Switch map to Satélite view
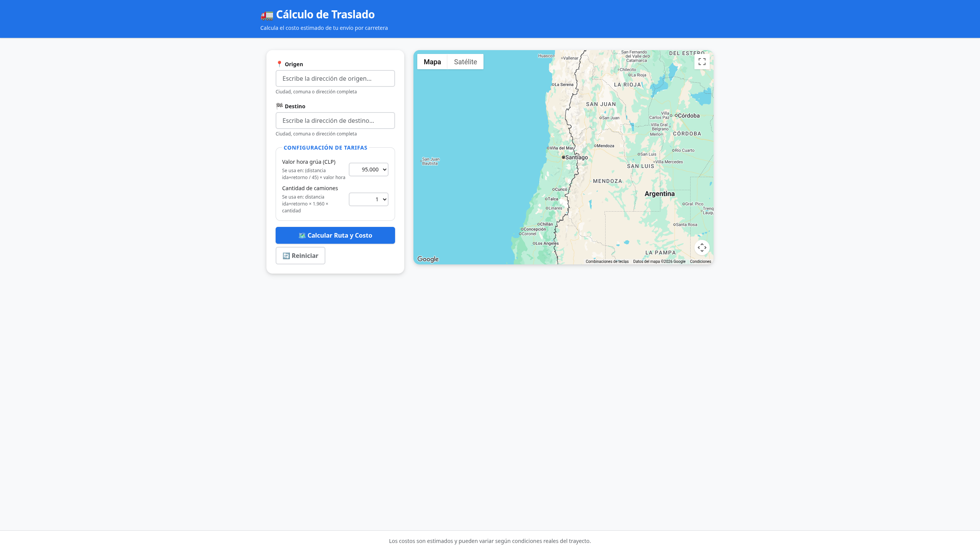The height and width of the screenshot is (551, 980). (465, 62)
